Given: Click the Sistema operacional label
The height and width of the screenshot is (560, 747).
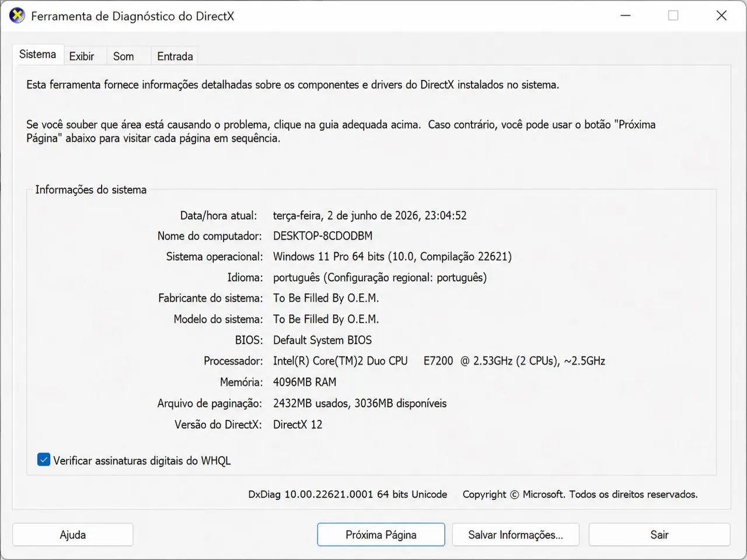Looking at the screenshot, I should tap(215, 257).
